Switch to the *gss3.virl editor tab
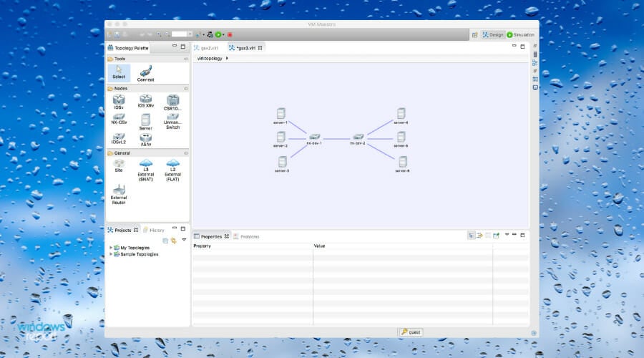 pyautogui.click(x=245, y=48)
